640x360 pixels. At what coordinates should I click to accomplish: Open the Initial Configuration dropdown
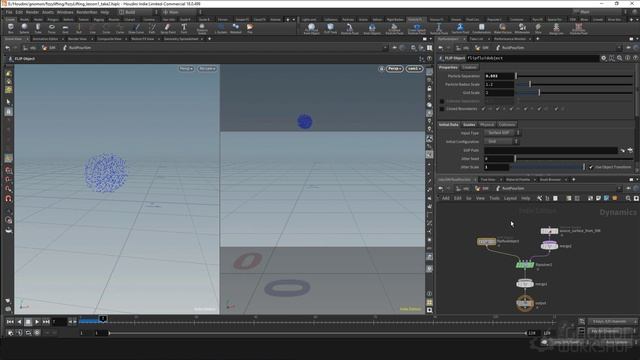(501, 142)
